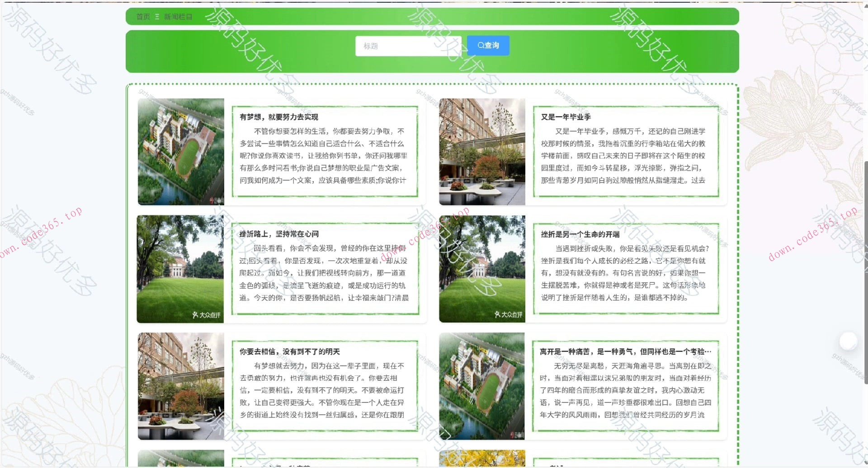The height and width of the screenshot is (468, 868).
Task: Select the 新闻栏目 menu item
Action: coord(177,16)
